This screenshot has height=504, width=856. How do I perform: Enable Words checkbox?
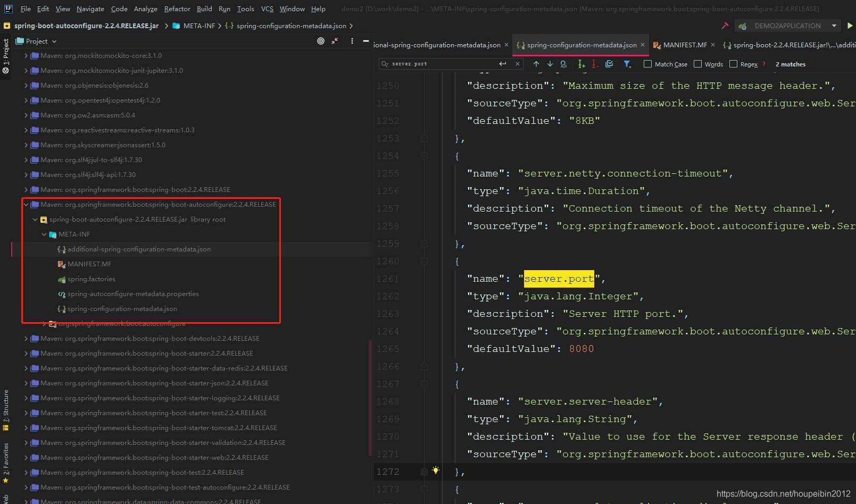[697, 64]
